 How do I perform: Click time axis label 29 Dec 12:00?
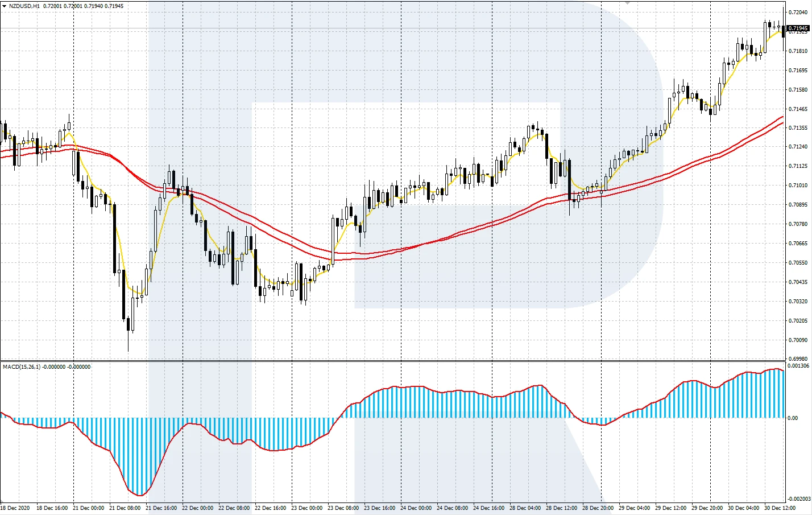pos(671,508)
